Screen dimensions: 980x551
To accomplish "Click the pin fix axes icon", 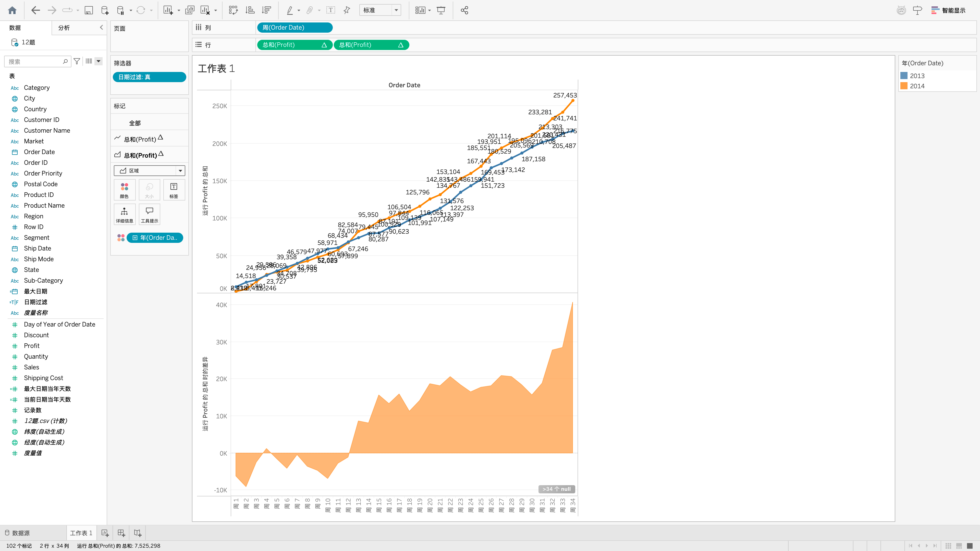I will tap(347, 10).
